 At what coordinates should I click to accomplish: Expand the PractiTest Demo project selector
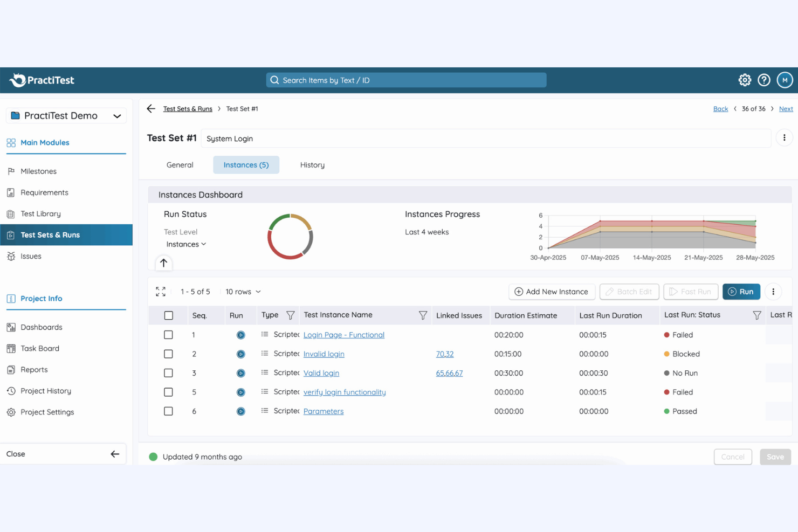(66, 115)
